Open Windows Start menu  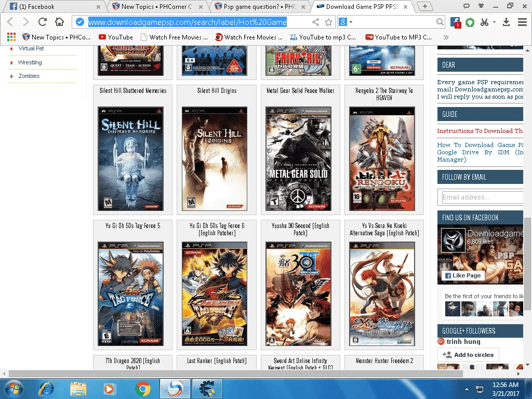(14, 389)
